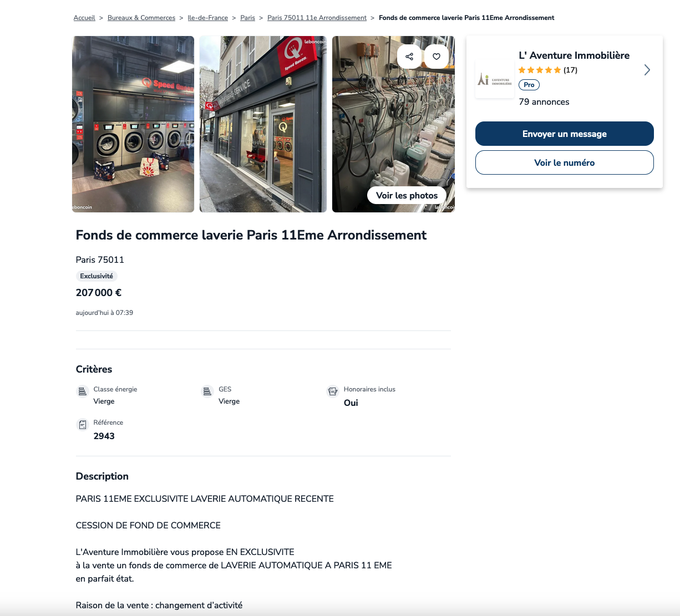This screenshot has height=616, width=680.
Task: Open the Speed Queen storefront photo
Action: point(263,124)
